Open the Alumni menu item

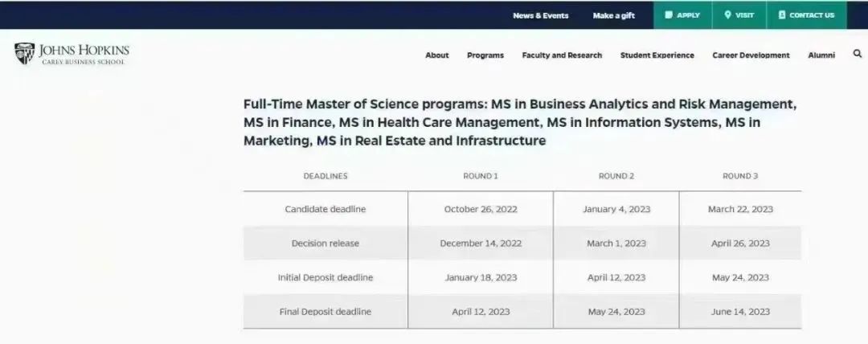point(821,55)
